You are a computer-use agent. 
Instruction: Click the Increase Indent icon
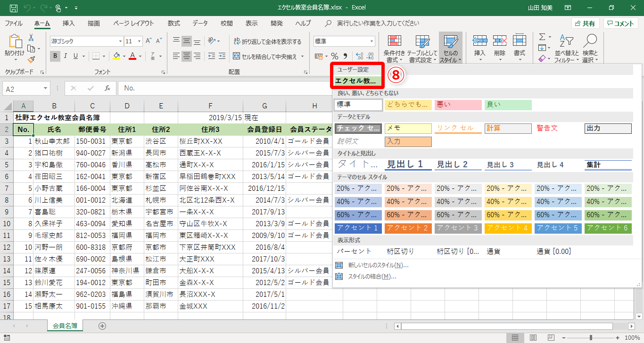223,57
